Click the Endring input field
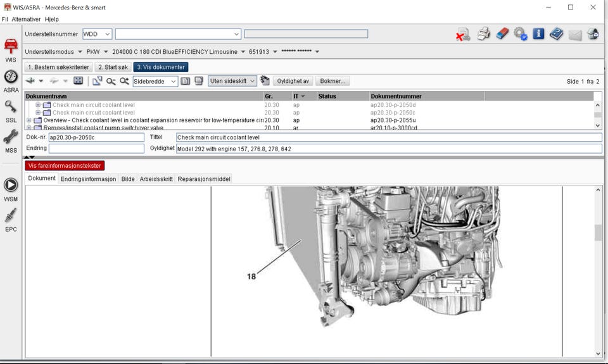 [96, 149]
